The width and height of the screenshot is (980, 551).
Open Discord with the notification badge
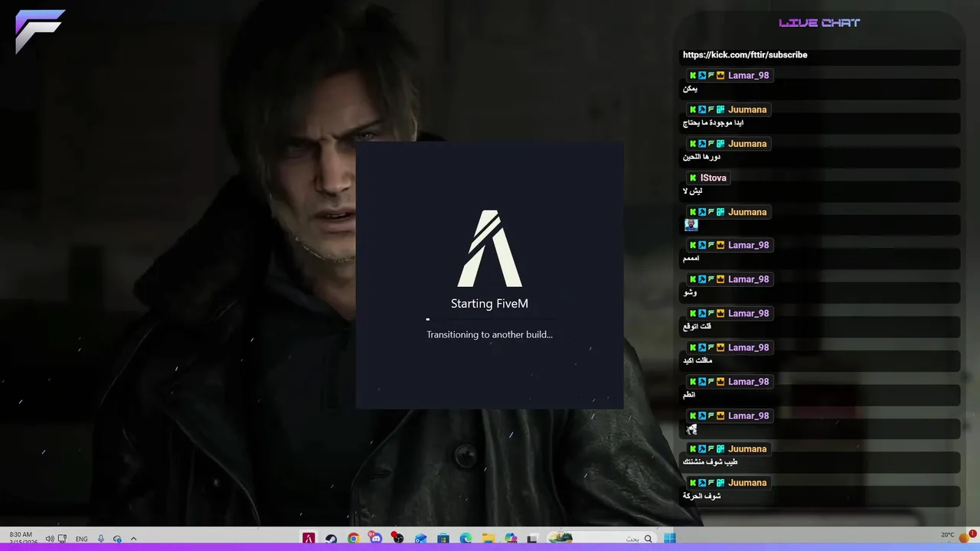375,538
